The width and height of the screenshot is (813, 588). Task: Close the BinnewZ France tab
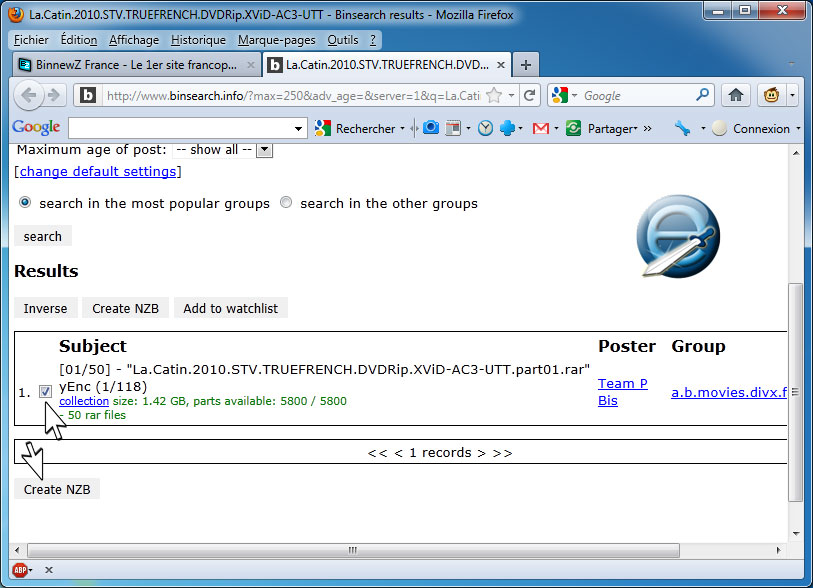tap(250, 65)
